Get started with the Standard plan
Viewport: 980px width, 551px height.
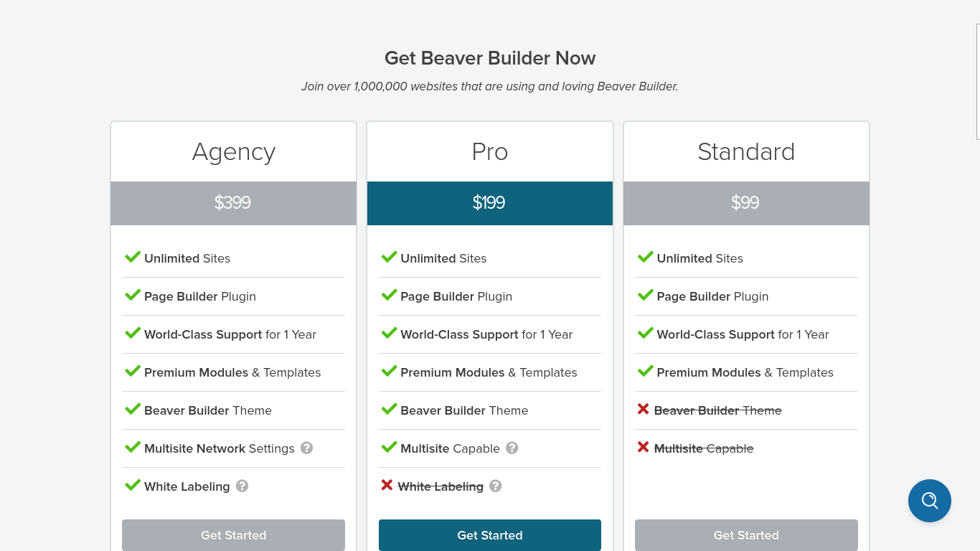(x=746, y=535)
